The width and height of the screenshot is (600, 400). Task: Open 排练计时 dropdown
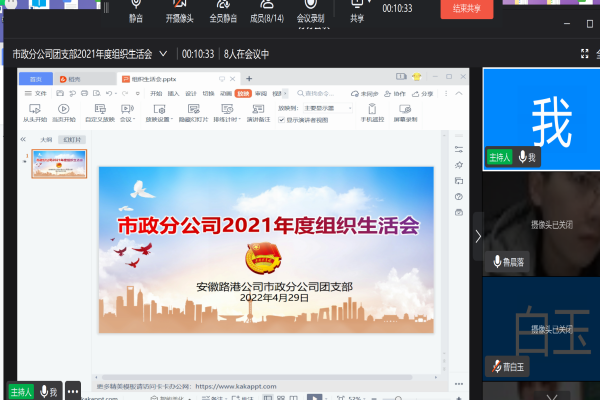tap(227, 113)
